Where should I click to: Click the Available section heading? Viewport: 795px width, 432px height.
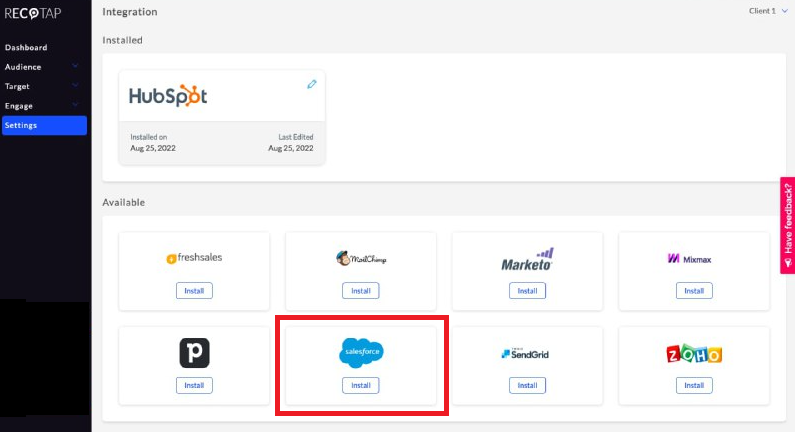pyautogui.click(x=124, y=202)
